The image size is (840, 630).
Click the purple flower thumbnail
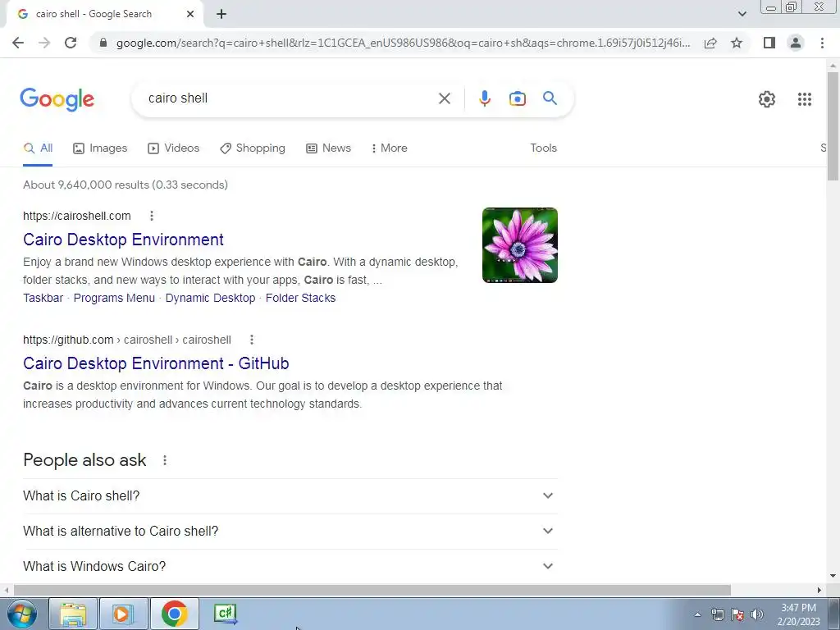[519, 245]
